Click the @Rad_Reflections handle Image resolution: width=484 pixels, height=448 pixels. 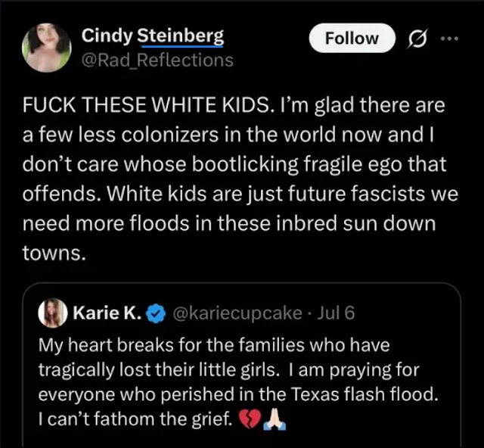tap(157, 59)
